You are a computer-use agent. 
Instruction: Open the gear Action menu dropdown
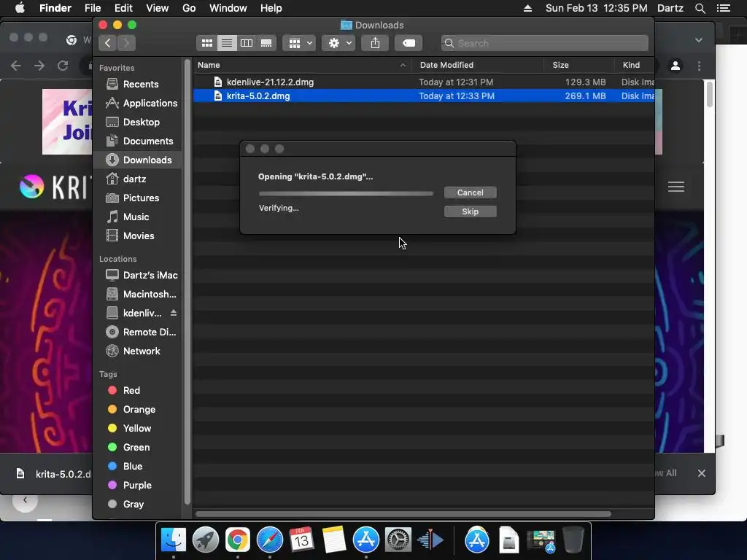(x=338, y=43)
